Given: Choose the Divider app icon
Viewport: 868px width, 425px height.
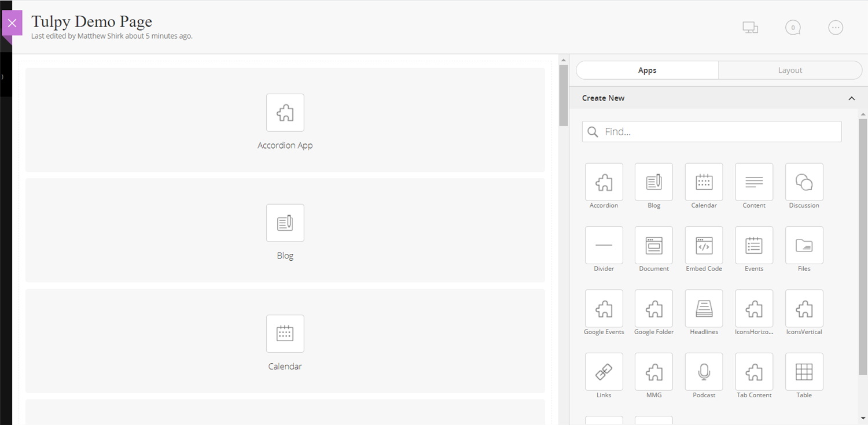Looking at the screenshot, I should (x=604, y=245).
